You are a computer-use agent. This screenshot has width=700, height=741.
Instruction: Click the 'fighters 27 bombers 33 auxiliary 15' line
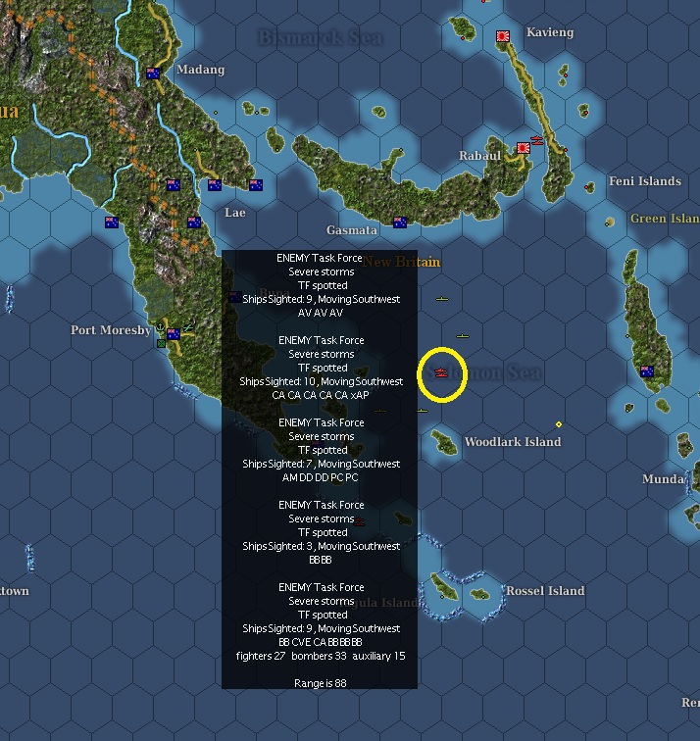321,656
